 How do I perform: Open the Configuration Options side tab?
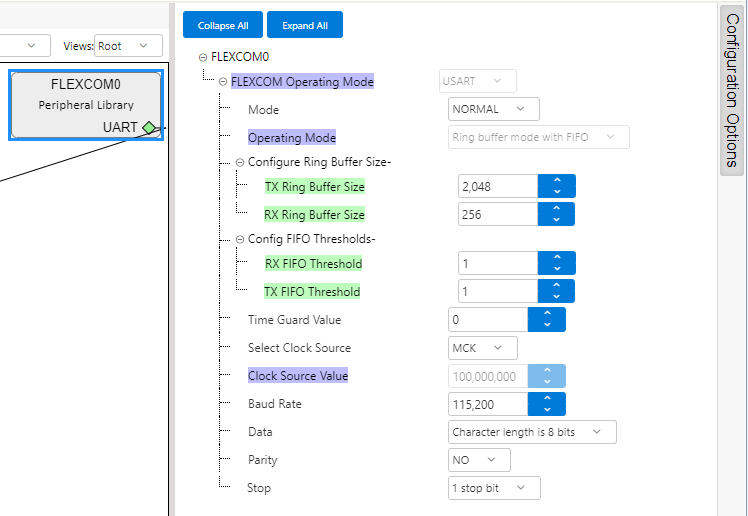[732, 90]
